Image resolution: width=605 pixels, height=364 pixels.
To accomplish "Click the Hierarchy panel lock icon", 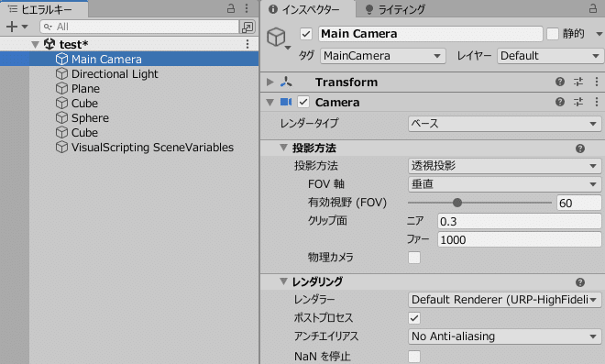I will point(231,8).
